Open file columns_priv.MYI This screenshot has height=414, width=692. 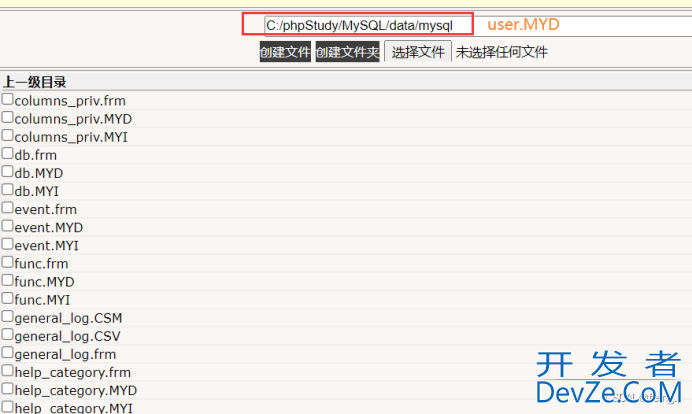(x=71, y=137)
